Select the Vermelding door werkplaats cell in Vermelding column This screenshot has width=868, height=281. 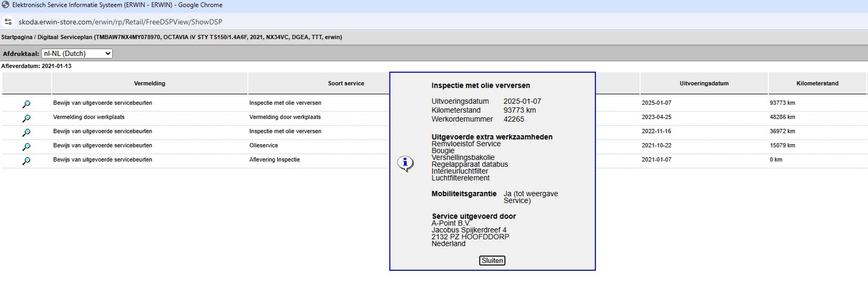click(x=89, y=117)
